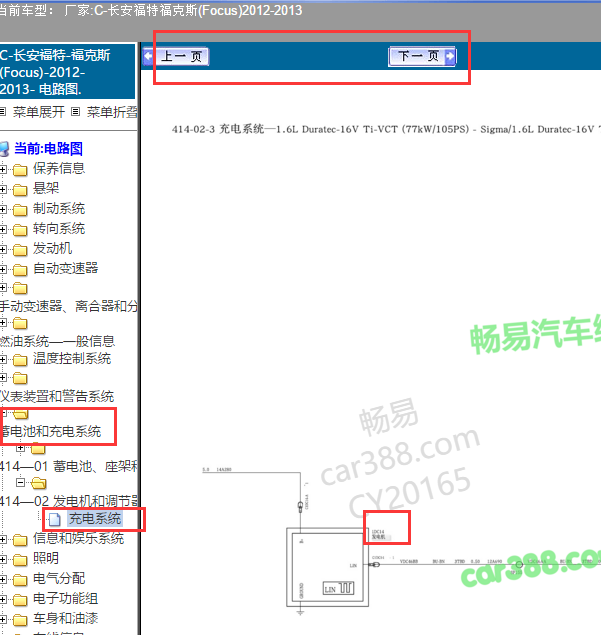Go to next page with 下一页 button

pos(422,56)
